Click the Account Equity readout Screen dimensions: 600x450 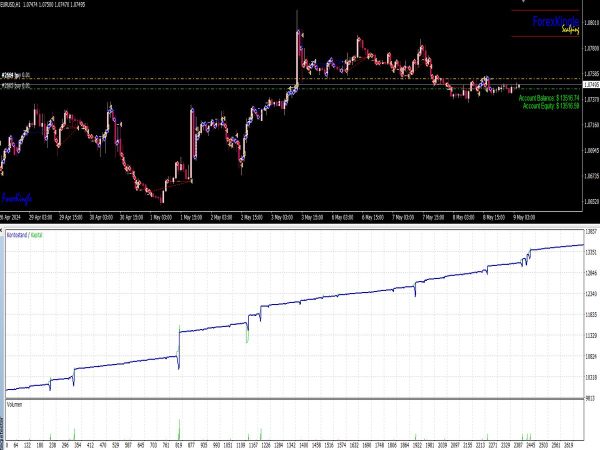[x=551, y=106]
